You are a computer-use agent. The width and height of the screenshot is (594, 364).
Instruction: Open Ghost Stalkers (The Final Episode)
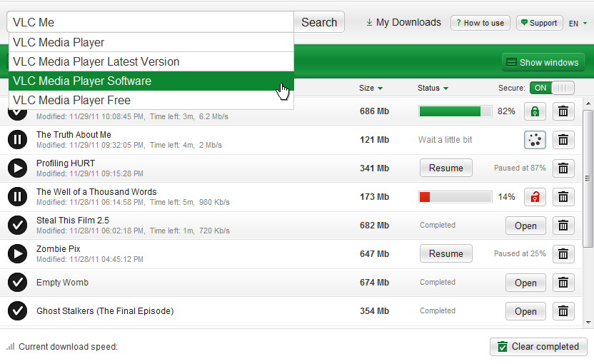(525, 311)
